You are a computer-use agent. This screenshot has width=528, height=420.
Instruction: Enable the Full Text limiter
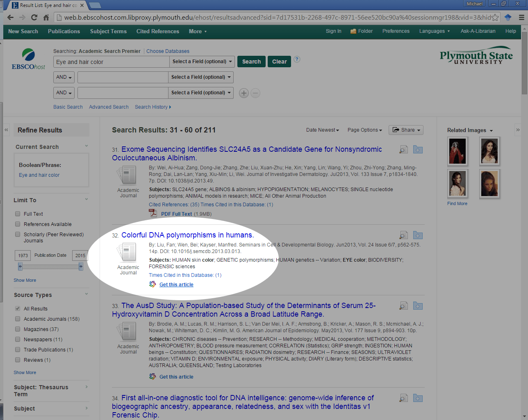pos(18,214)
